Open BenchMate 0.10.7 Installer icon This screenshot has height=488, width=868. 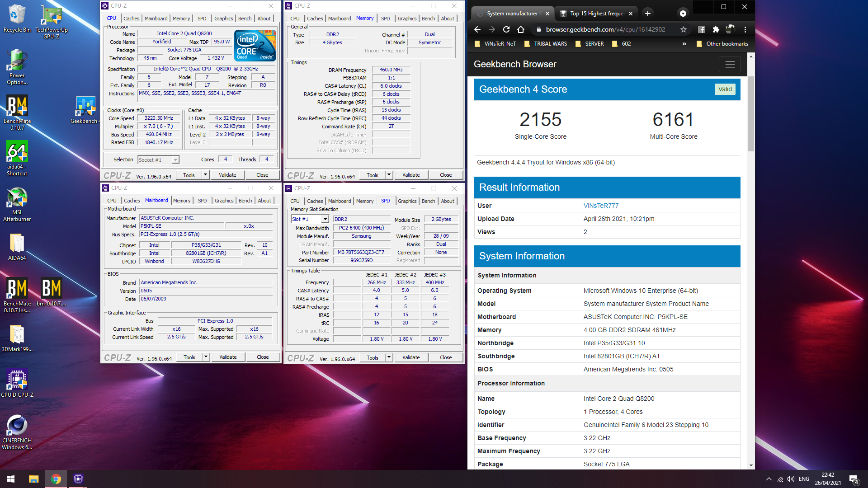coord(17,295)
